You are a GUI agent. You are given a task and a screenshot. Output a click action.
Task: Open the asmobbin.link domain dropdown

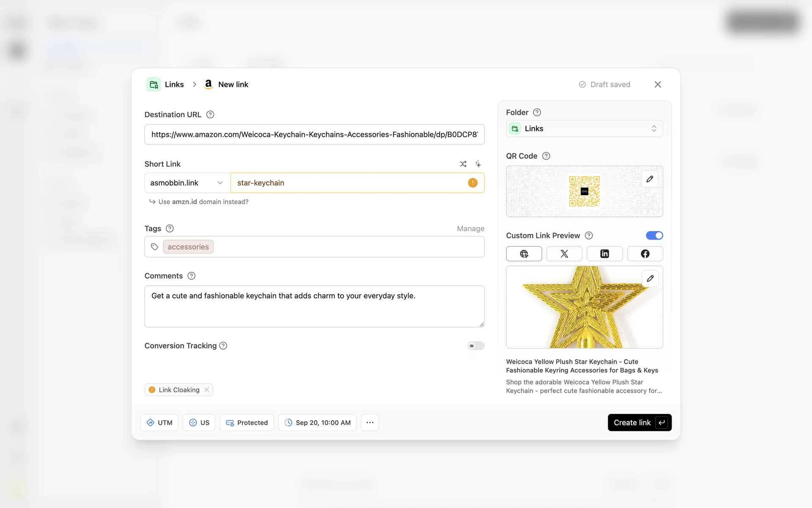[x=187, y=183]
